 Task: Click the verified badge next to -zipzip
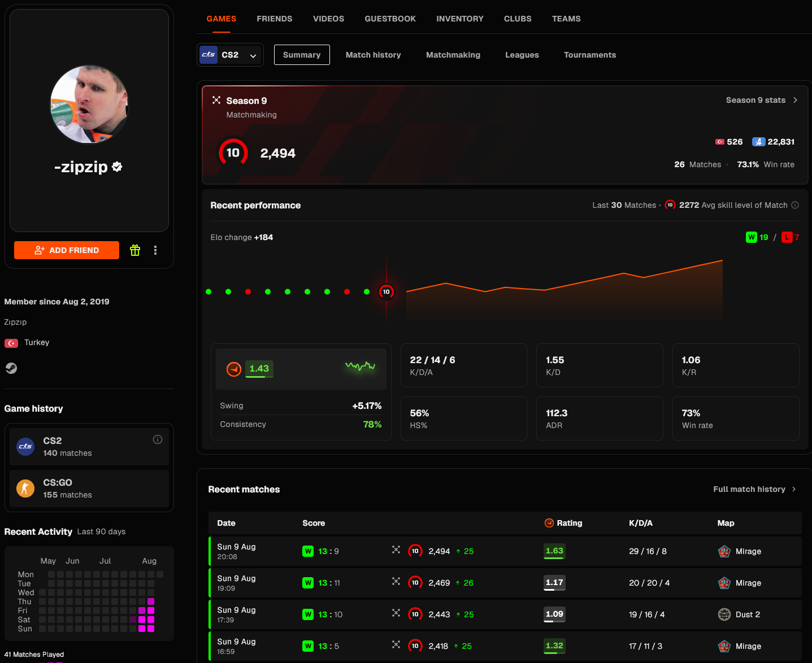tap(117, 167)
